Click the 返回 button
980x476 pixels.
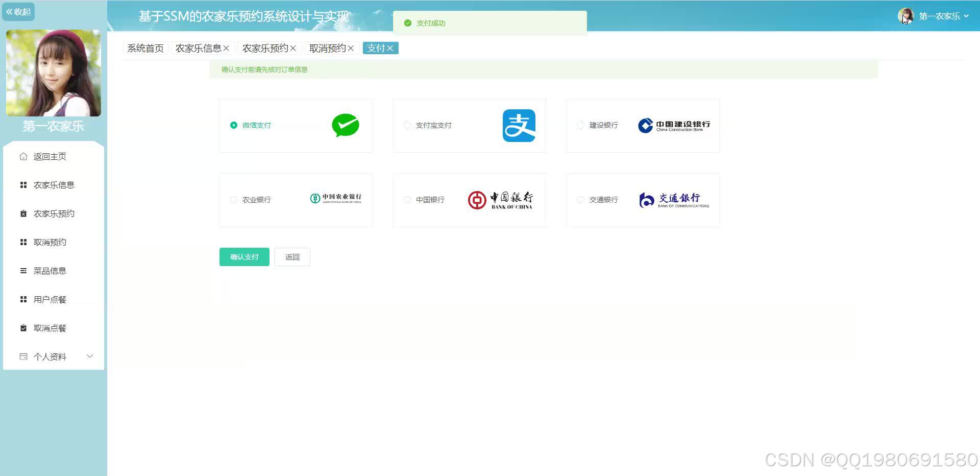(292, 257)
